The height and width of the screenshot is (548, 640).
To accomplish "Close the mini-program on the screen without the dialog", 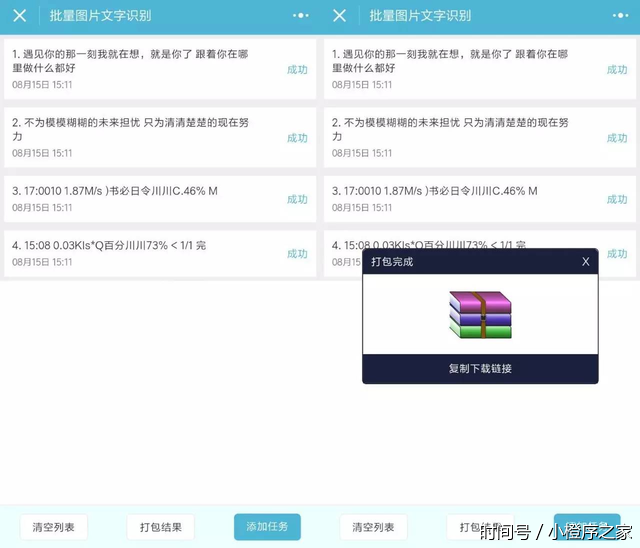I will [x=20, y=16].
